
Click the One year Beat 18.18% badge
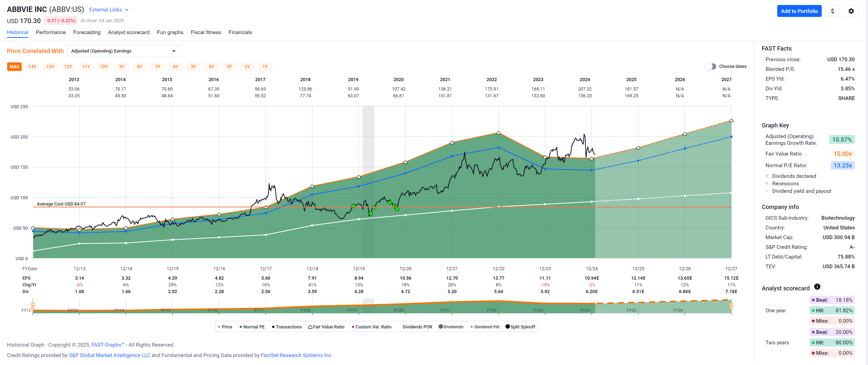click(x=832, y=300)
